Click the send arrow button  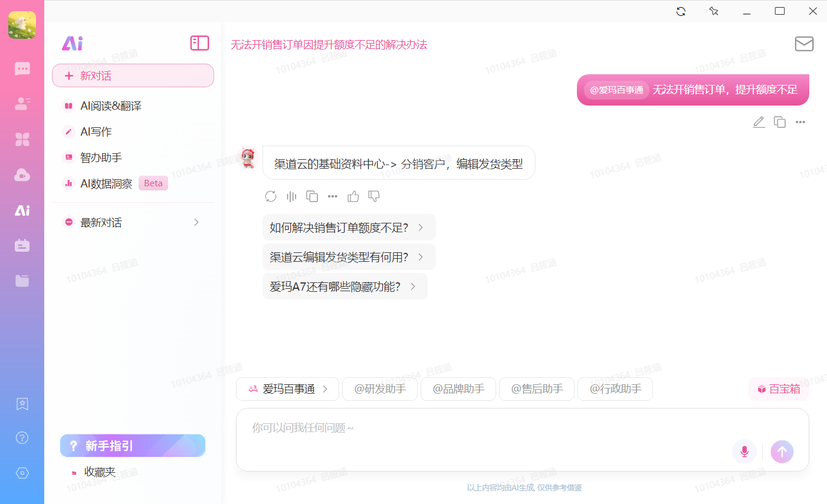click(782, 452)
